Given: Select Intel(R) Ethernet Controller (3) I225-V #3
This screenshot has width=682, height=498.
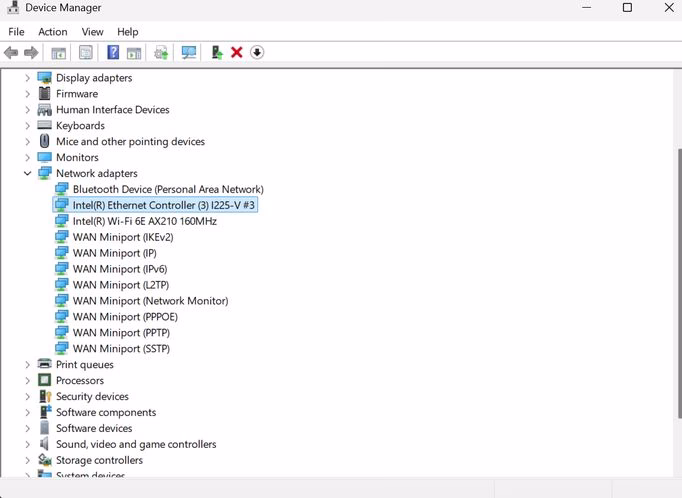Looking at the screenshot, I should (164, 205).
